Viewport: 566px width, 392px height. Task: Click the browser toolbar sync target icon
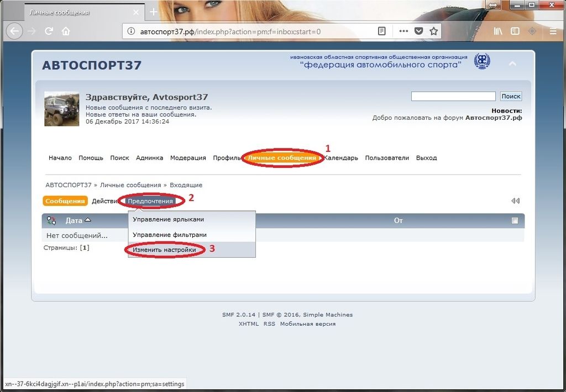[x=532, y=31]
